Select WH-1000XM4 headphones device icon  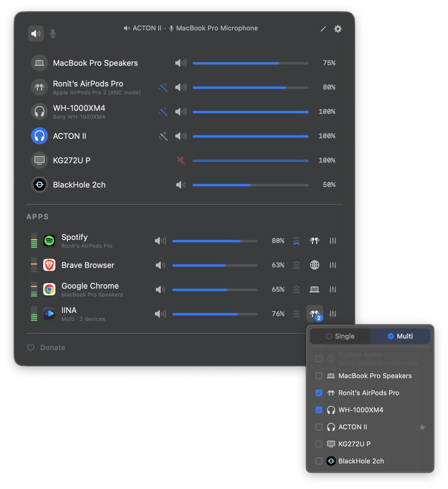click(x=40, y=112)
